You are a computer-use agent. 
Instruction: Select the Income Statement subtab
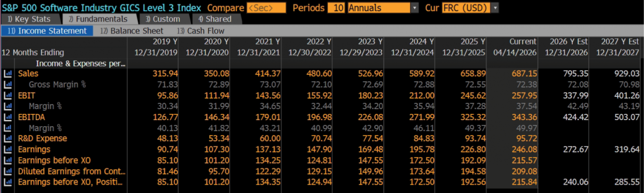(47, 31)
